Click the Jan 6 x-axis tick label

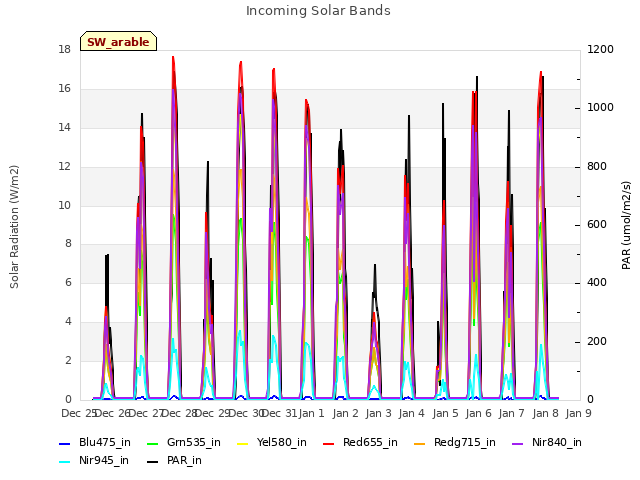(x=479, y=413)
